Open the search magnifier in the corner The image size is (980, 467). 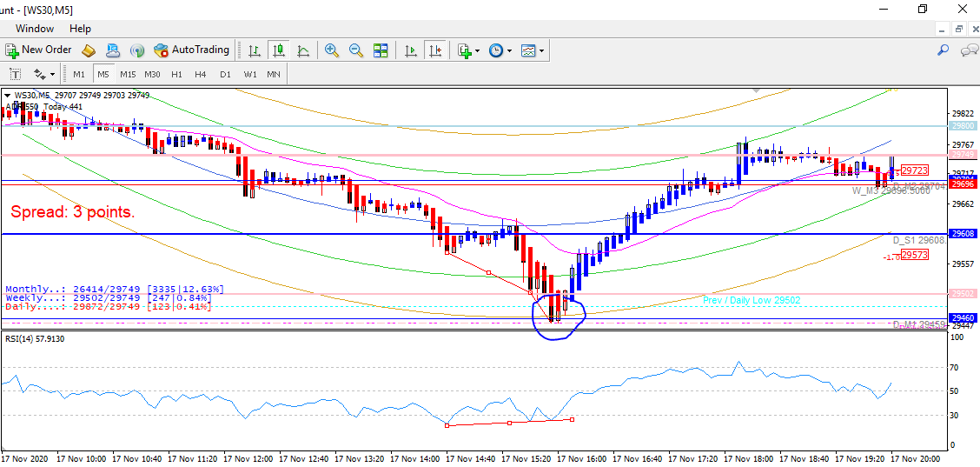point(944,50)
